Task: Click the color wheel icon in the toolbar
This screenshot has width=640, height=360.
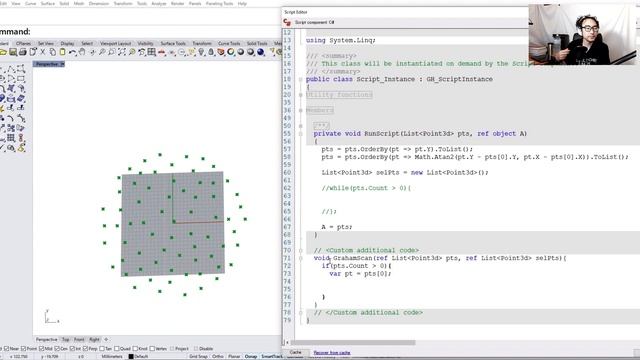Action: tap(231, 52)
